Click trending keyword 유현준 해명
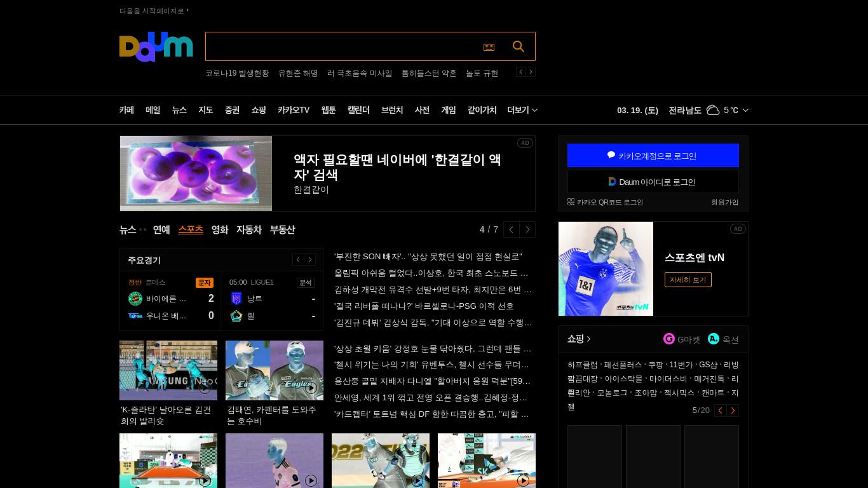This screenshot has width=868, height=488. 298,73
